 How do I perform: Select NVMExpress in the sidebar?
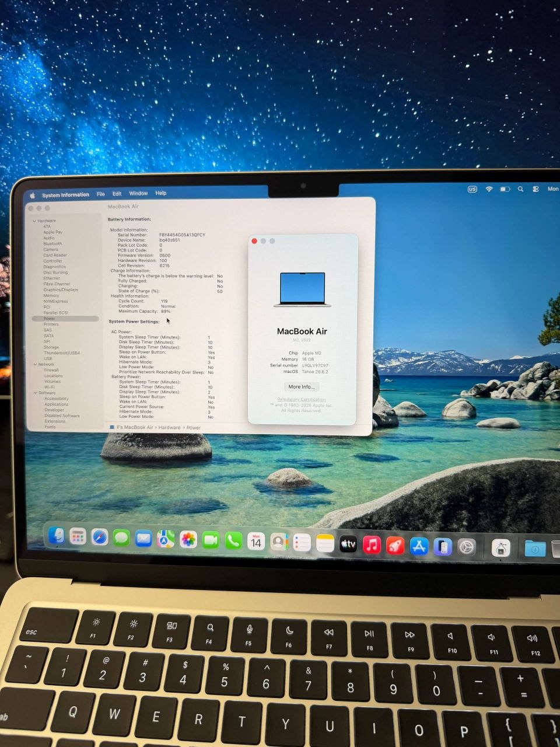point(55,302)
